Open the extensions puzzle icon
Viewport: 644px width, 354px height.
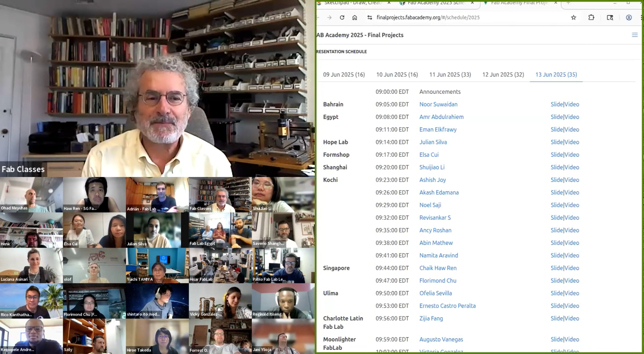(591, 17)
